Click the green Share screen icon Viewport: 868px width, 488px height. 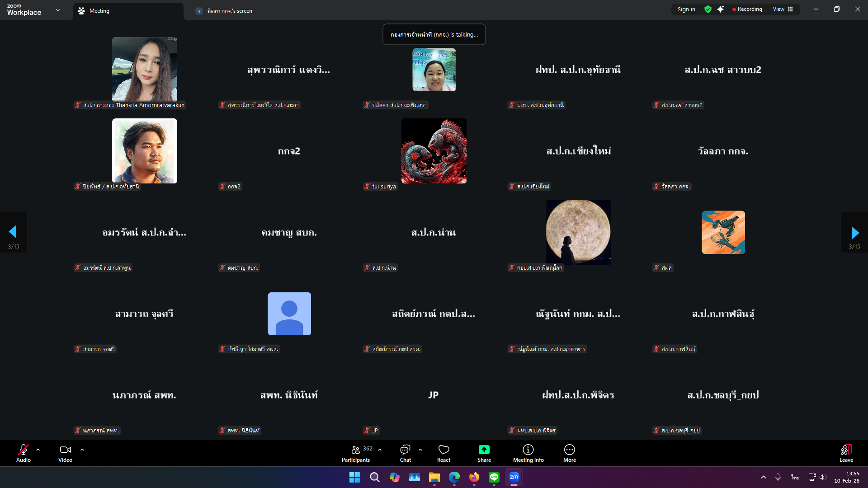[484, 450]
